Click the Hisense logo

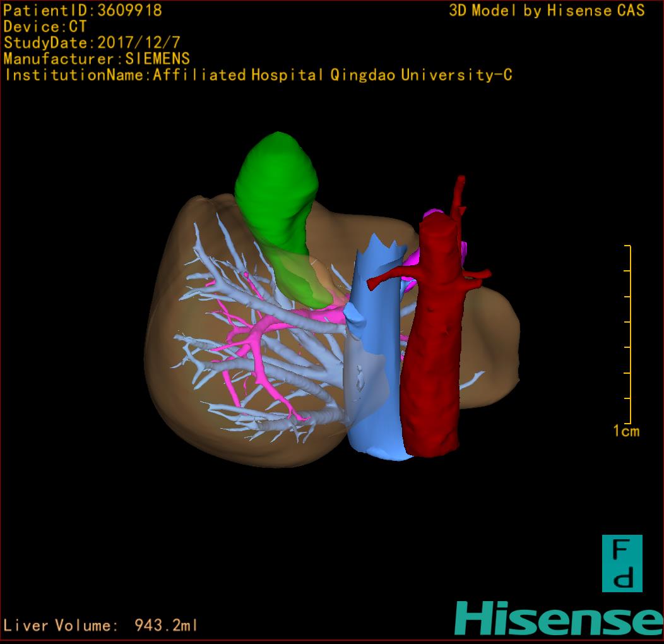point(559,618)
